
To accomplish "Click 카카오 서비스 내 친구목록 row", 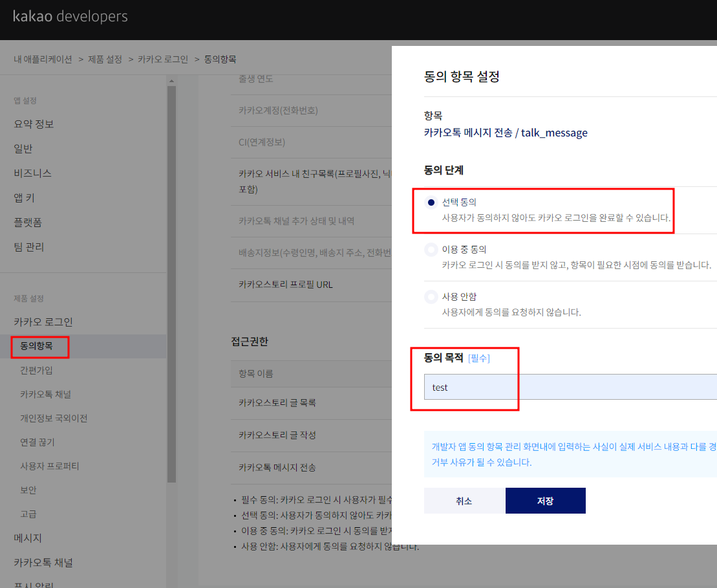I will tap(311, 182).
